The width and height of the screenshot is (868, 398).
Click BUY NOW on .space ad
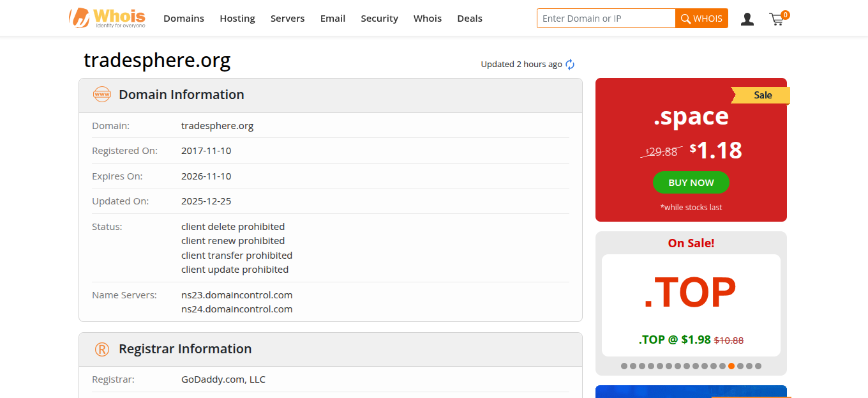click(x=691, y=183)
